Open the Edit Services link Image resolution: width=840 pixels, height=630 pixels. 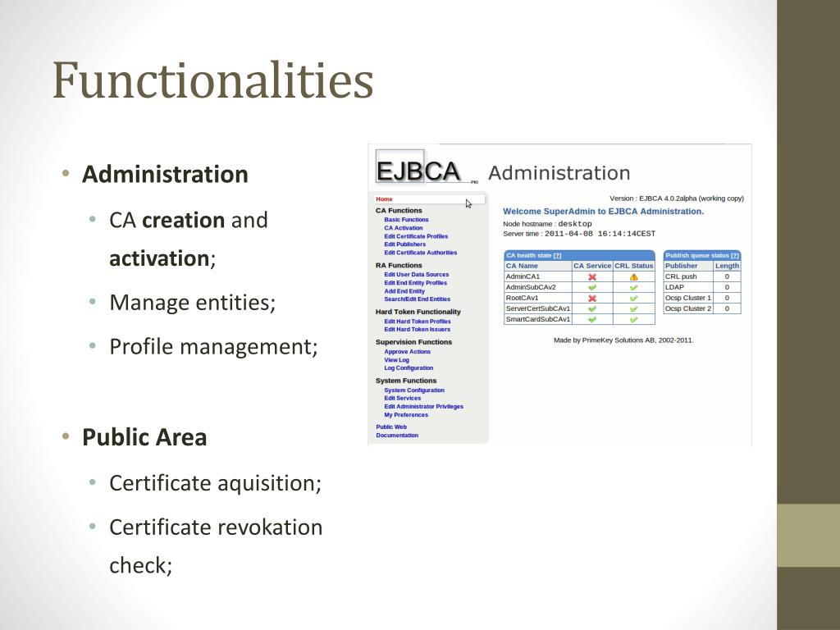click(x=402, y=399)
